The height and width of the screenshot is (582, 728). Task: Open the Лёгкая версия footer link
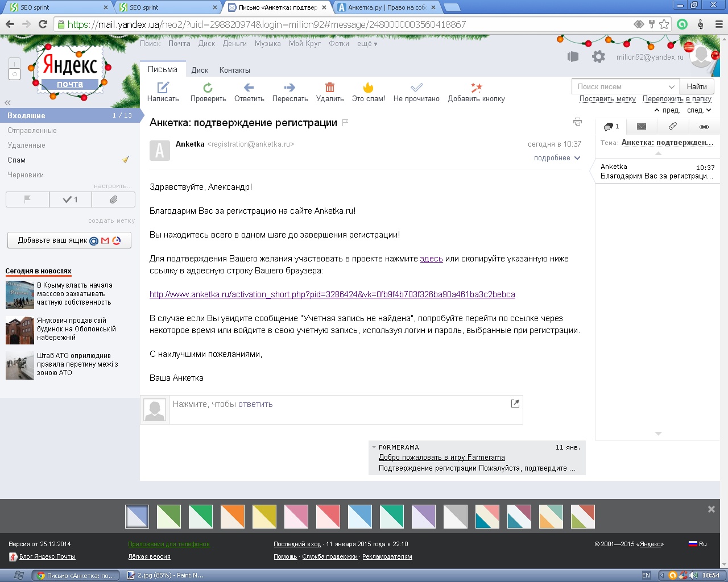pyautogui.click(x=150, y=557)
